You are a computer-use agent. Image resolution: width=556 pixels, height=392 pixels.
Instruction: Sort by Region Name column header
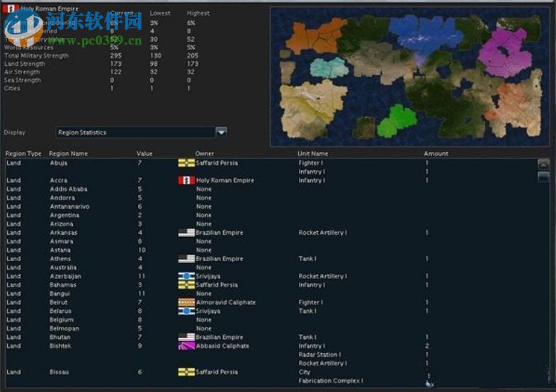[x=68, y=154]
